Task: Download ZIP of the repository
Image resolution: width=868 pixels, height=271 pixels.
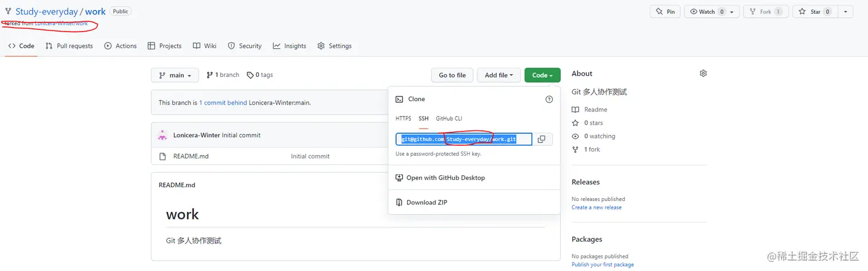Action: point(427,203)
